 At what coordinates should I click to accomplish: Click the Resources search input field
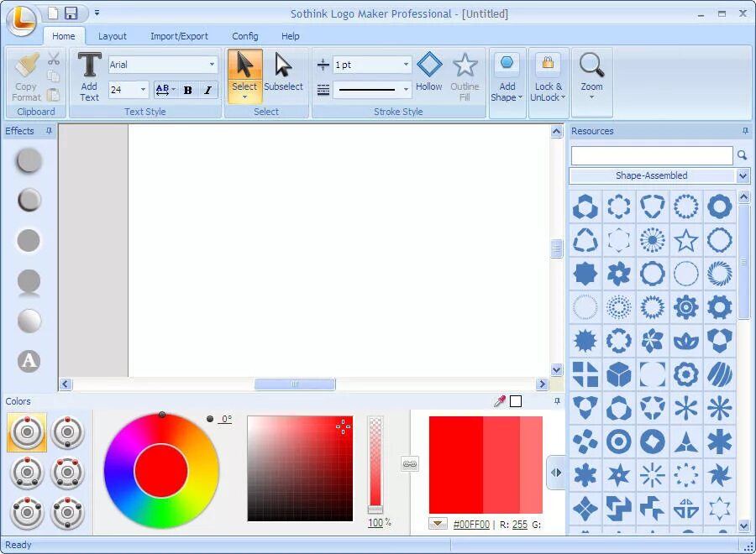point(651,155)
